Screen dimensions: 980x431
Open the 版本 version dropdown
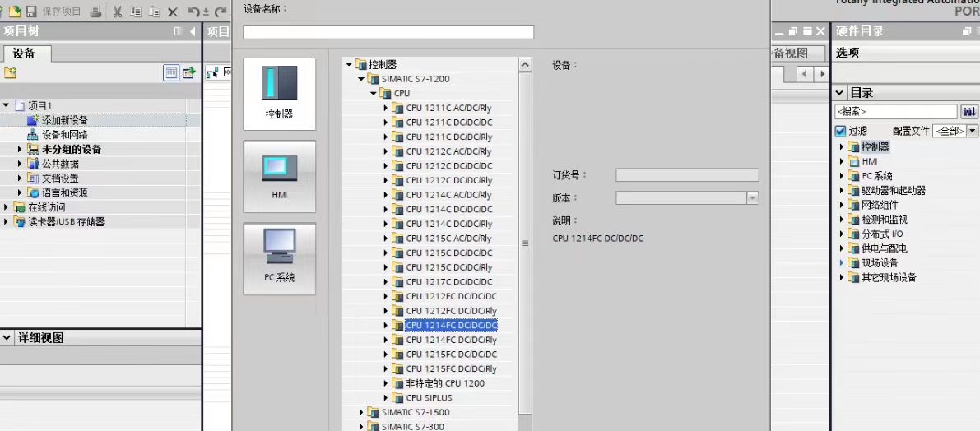pos(753,198)
